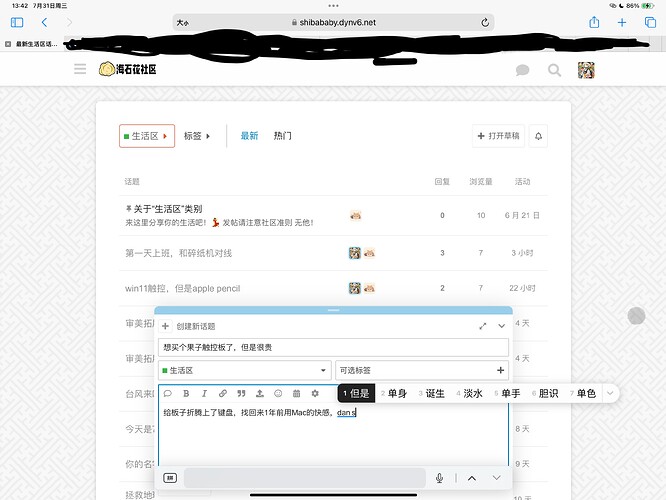Select the 最新生活区话 browser tab
Screen dimensions: 666x500
[32, 44]
